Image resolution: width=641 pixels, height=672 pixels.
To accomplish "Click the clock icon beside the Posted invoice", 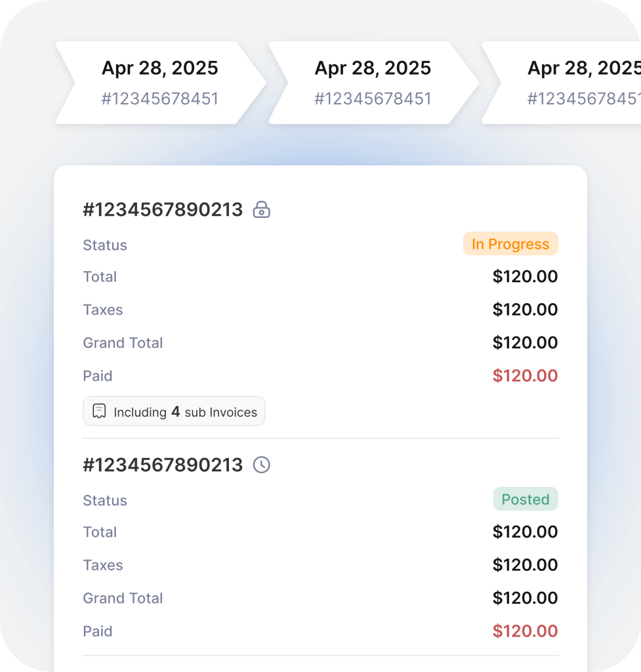I will 262,465.
